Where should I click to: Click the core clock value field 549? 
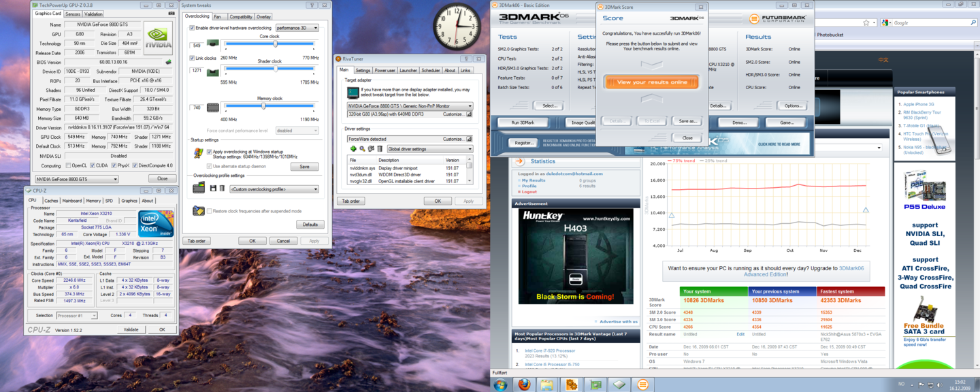[x=197, y=45]
